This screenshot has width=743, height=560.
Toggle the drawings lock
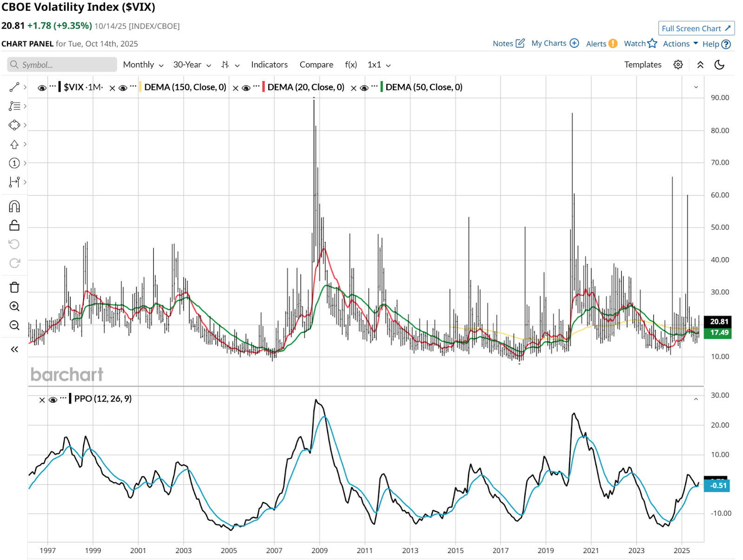(x=14, y=225)
